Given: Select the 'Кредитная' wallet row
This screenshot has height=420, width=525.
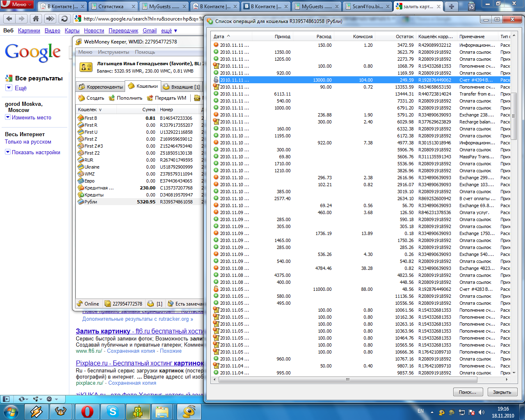Looking at the screenshot, I should [x=98, y=188].
